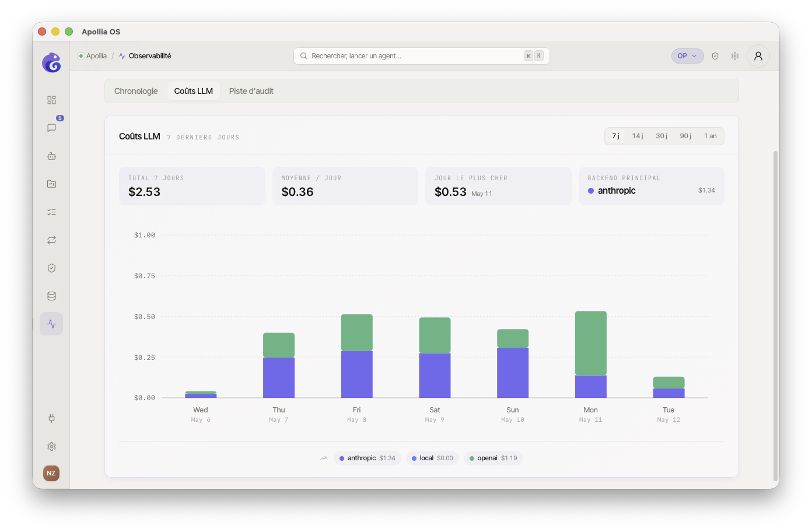The height and width of the screenshot is (532, 812).
Task: Focus the Rechercher, lancer un agent field
Action: pyautogui.click(x=421, y=56)
